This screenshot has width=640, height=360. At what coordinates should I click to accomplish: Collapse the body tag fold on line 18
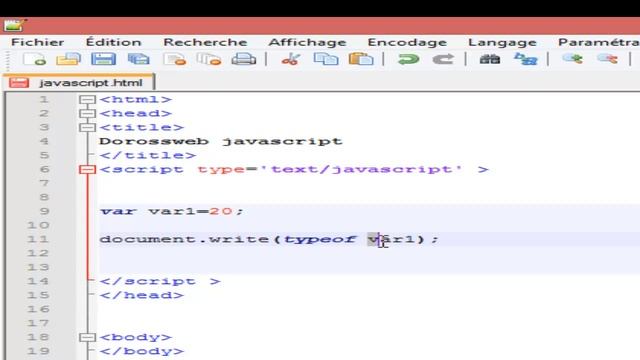click(x=87, y=337)
